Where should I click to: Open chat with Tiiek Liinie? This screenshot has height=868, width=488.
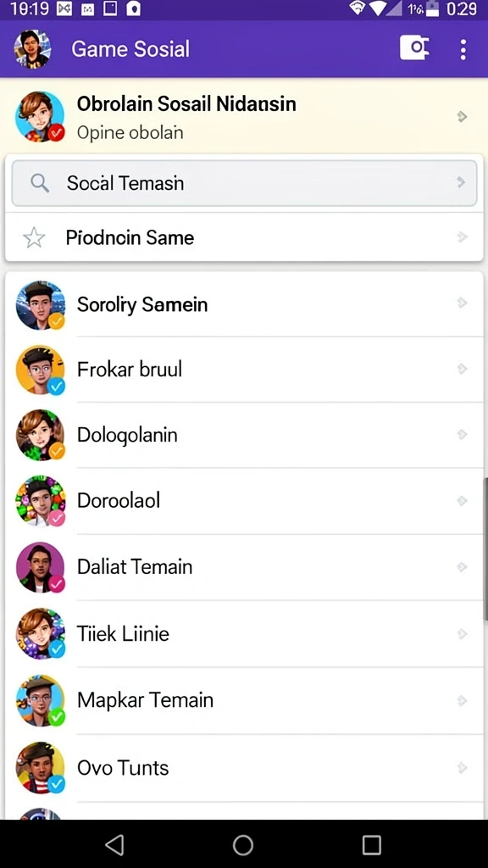point(244,634)
